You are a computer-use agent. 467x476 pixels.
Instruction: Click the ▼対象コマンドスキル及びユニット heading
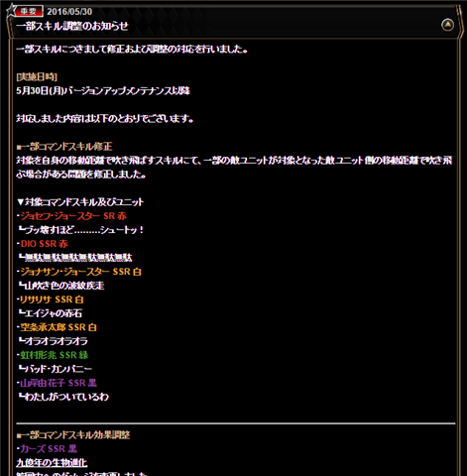(80, 202)
